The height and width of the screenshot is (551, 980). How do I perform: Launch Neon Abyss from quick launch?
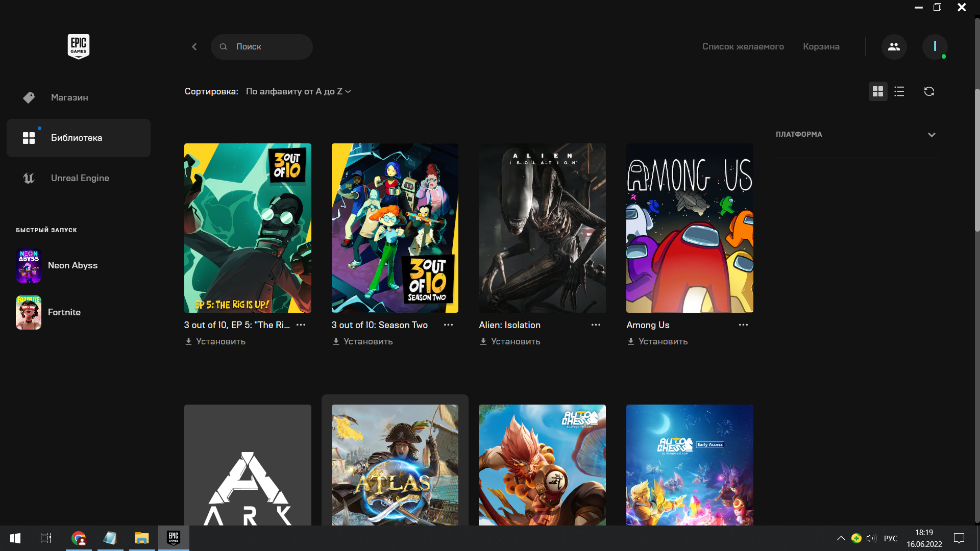pyautogui.click(x=72, y=265)
